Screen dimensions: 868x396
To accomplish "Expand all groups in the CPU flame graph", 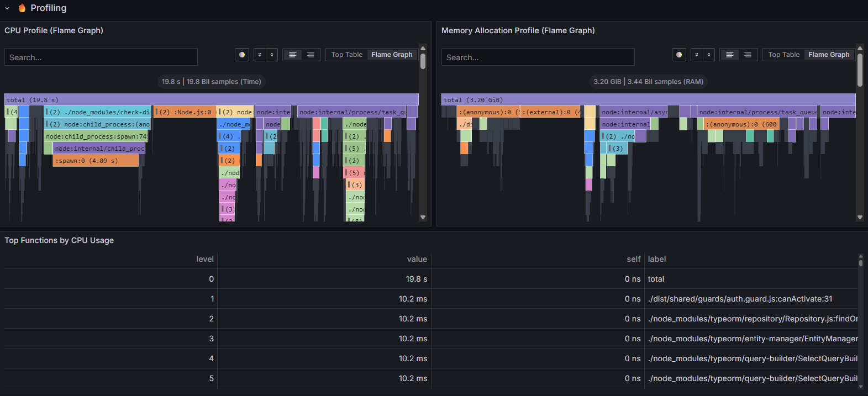I will pos(260,55).
